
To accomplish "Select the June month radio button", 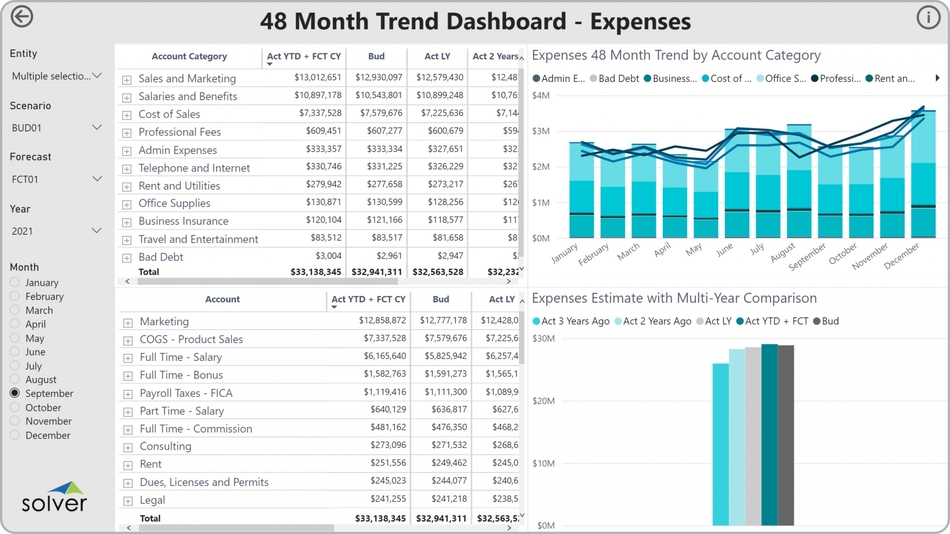I will point(15,352).
